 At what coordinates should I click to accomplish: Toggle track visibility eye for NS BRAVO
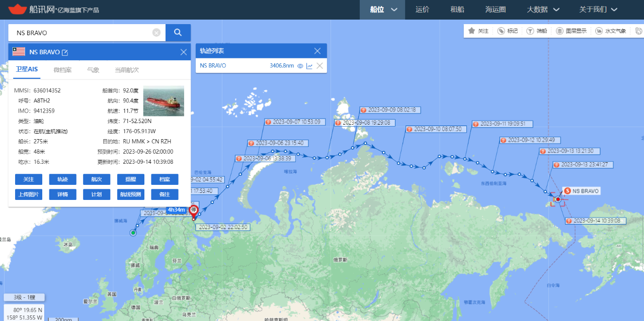click(x=300, y=66)
